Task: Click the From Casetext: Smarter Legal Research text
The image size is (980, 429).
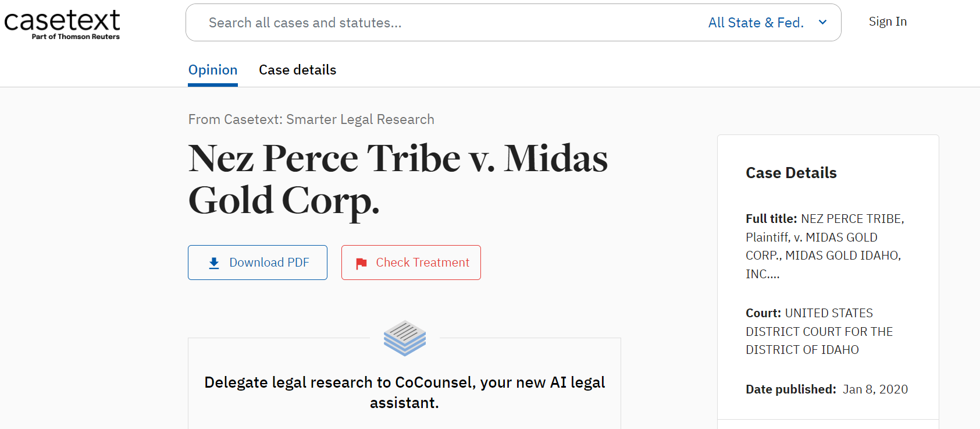Action: [x=311, y=119]
